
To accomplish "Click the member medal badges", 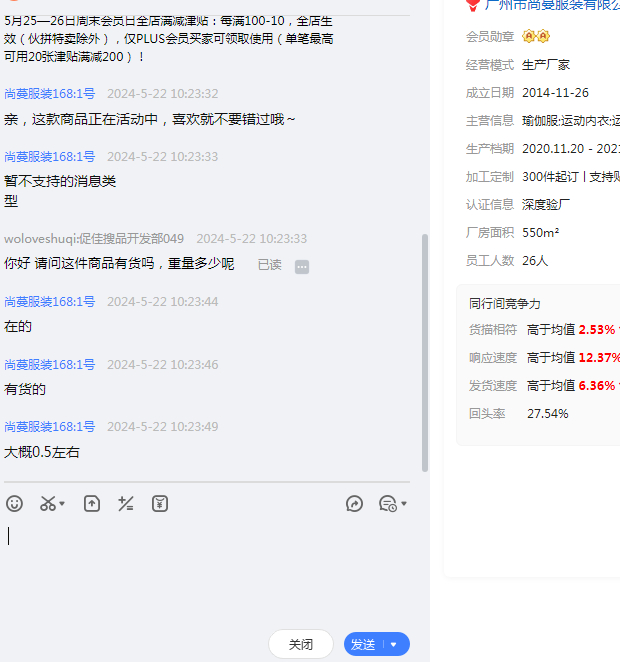I will [x=536, y=37].
